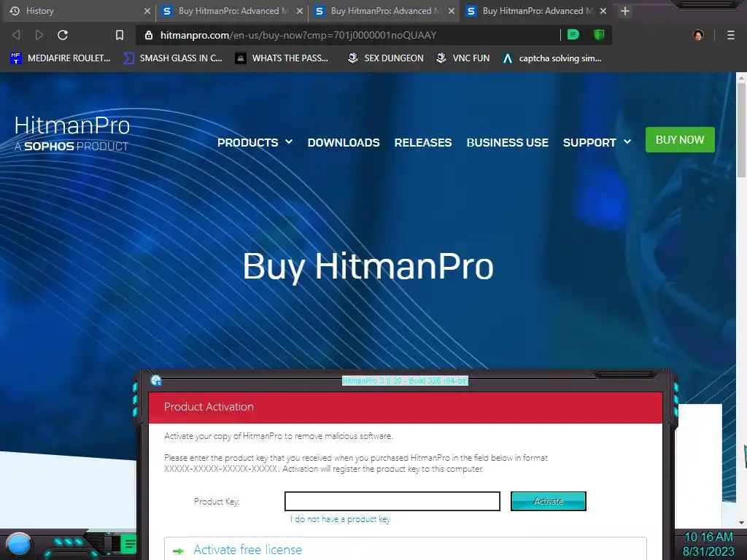Open the RELEASES menu item
747x560 pixels.
423,142
